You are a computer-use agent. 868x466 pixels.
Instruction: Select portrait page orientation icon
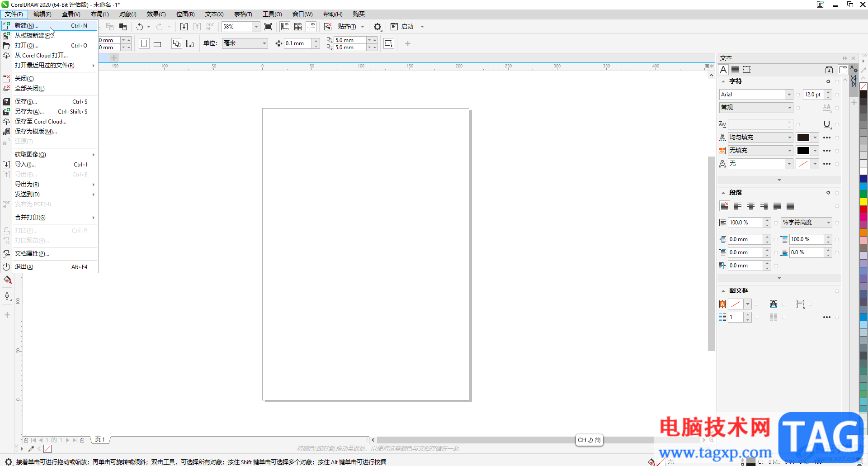point(144,43)
